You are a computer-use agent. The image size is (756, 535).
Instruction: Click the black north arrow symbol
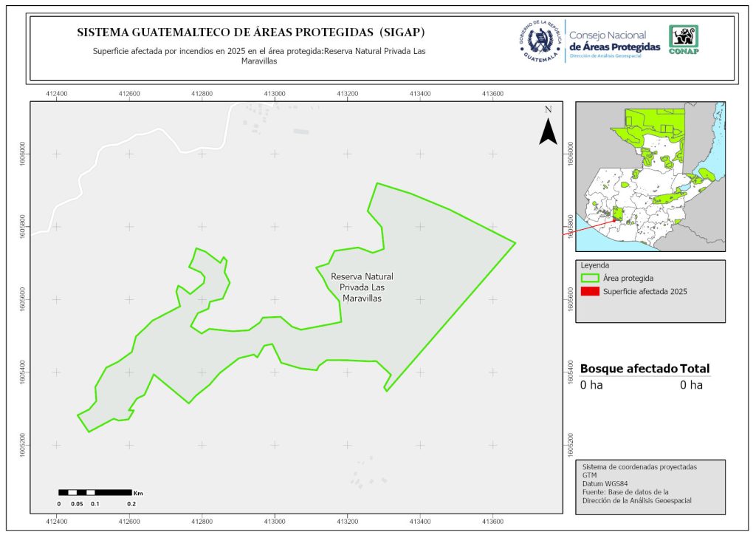[x=547, y=129]
